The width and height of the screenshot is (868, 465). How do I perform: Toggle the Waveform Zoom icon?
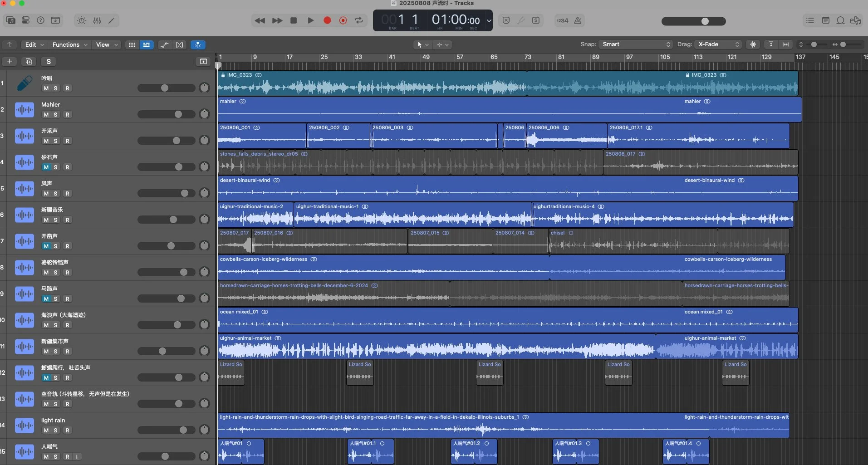tap(753, 44)
